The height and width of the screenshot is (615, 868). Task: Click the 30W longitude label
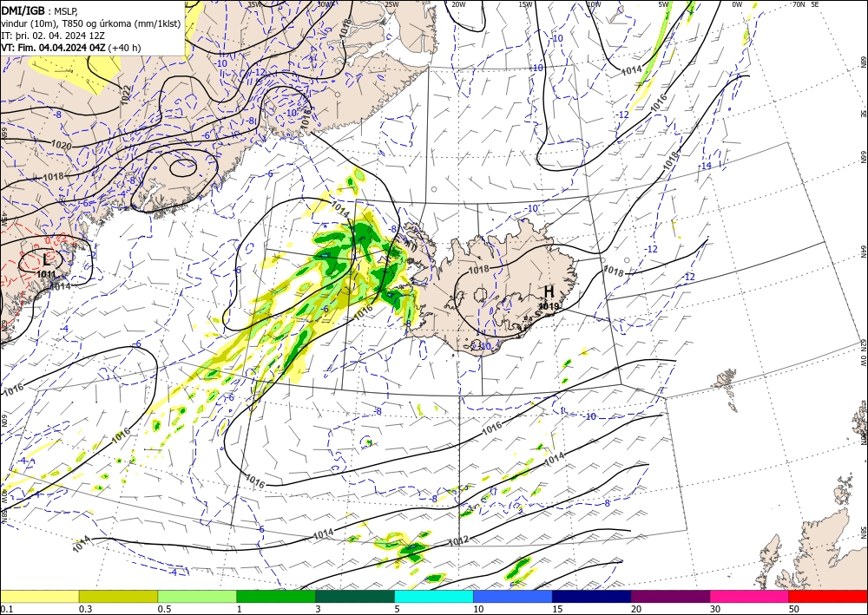tap(325, 4)
